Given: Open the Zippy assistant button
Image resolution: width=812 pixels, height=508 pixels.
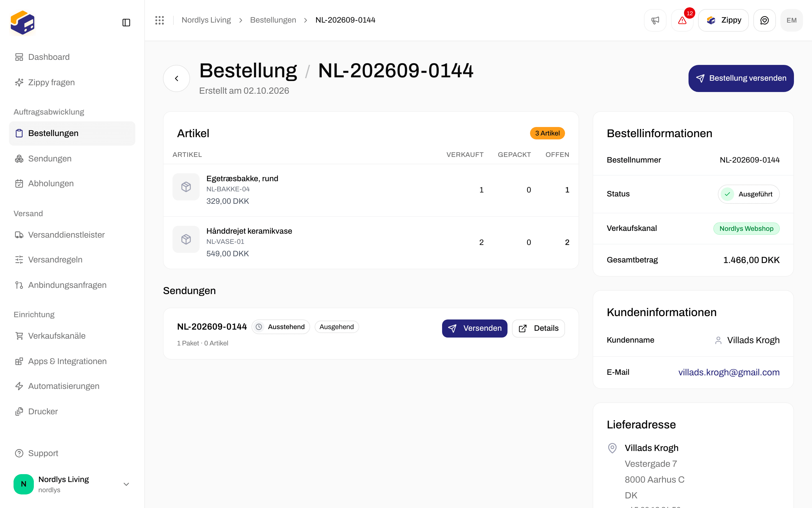Looking at the screenshot, I should [x=723, y=20].
